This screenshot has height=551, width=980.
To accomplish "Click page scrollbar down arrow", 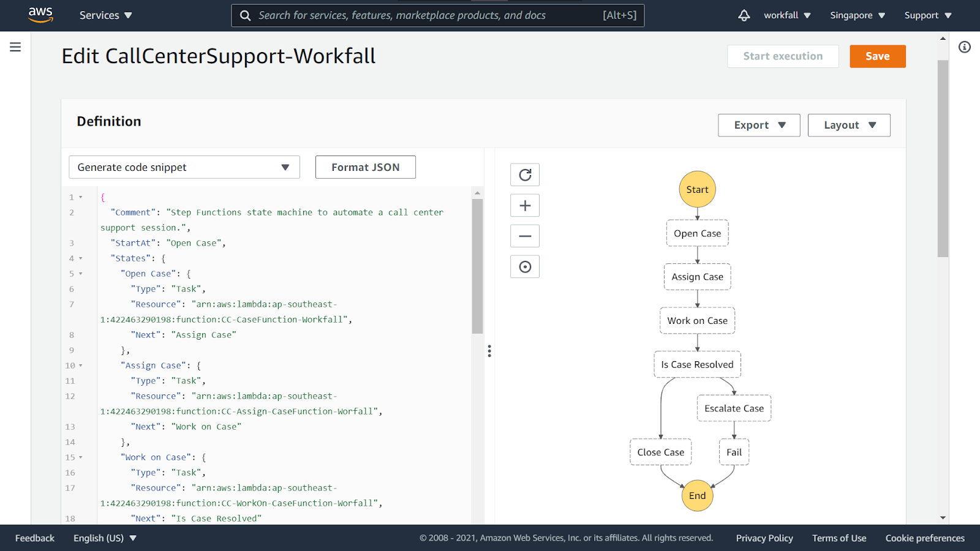I will pos(943,518).
